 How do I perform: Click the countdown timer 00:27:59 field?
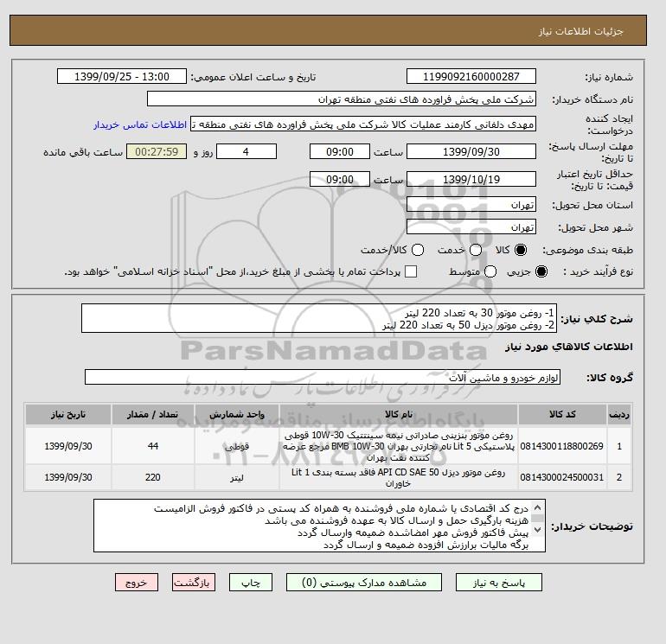coord(157,151)
